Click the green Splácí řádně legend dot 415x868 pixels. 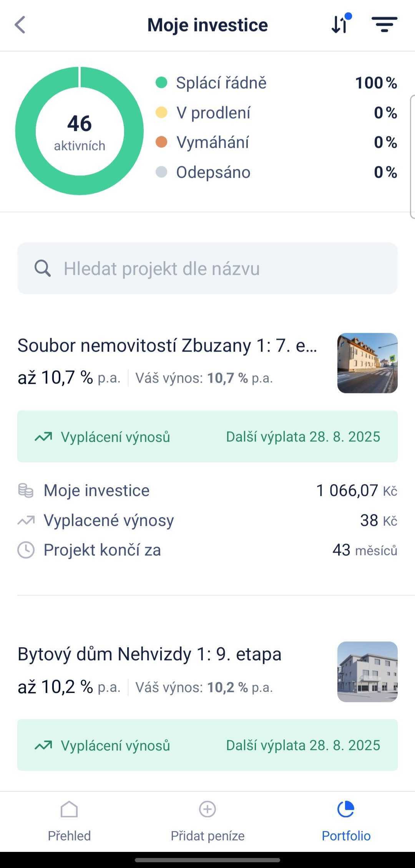pos(161,83)
